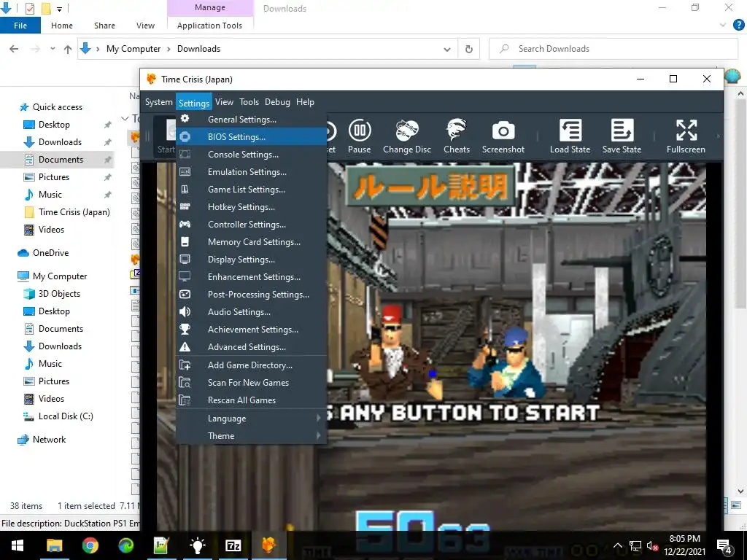747x560 pixels.
Task: Expand the Theme submenu
Action: point(252,436)
